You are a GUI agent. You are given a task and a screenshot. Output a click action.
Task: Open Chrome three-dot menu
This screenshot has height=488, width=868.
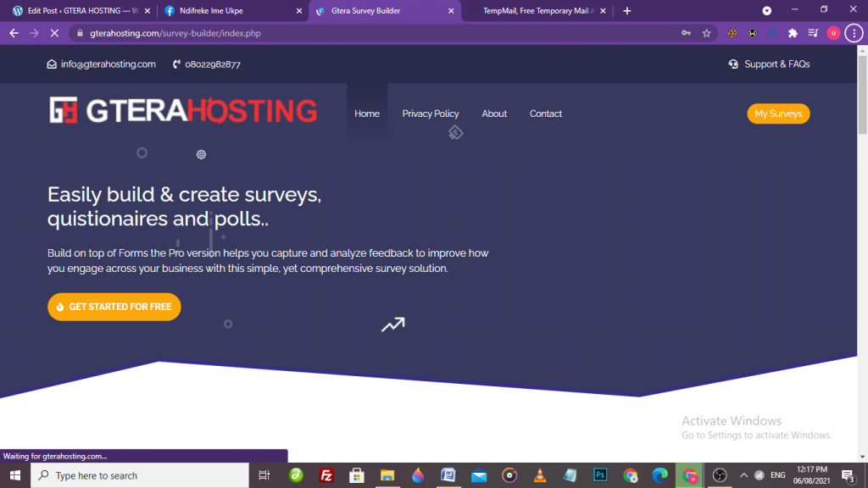[x=854, y=33]
